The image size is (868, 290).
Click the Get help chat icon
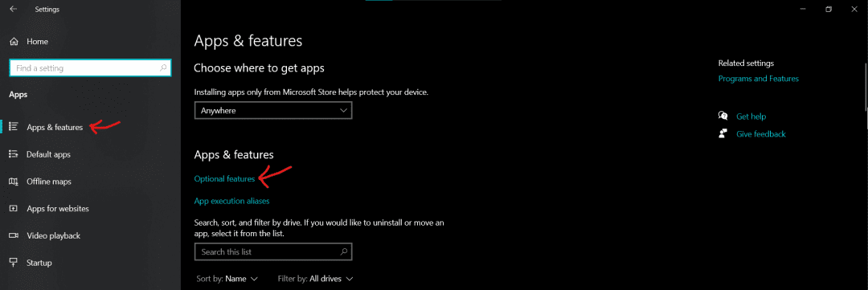[723, 116]
